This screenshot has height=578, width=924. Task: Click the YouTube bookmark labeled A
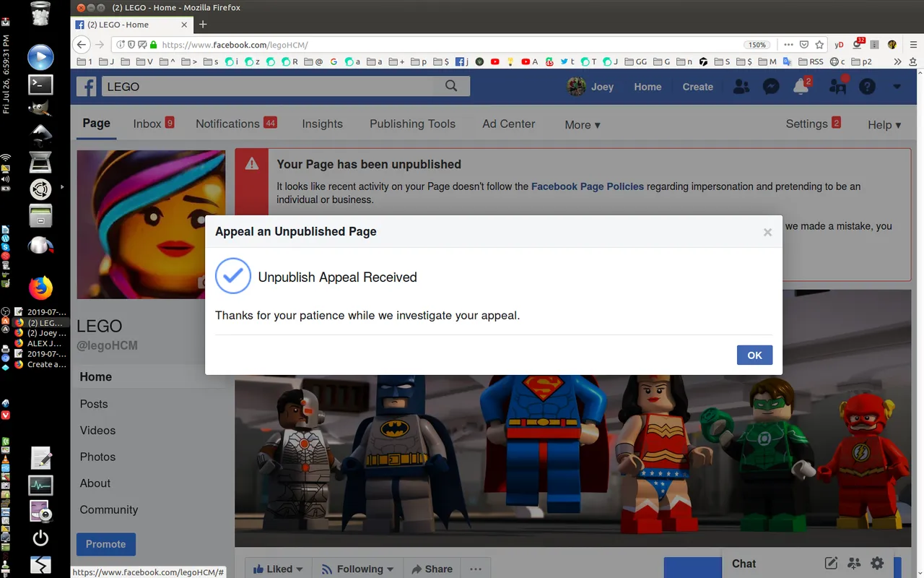(x=530, y=62)
